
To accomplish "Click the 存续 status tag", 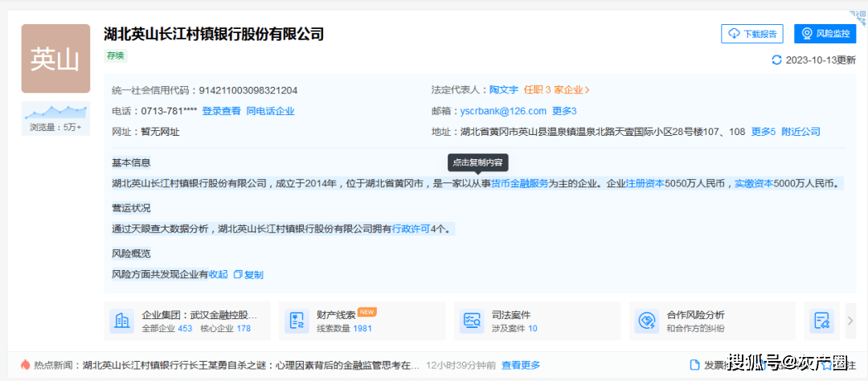I will tap(116, 55).
